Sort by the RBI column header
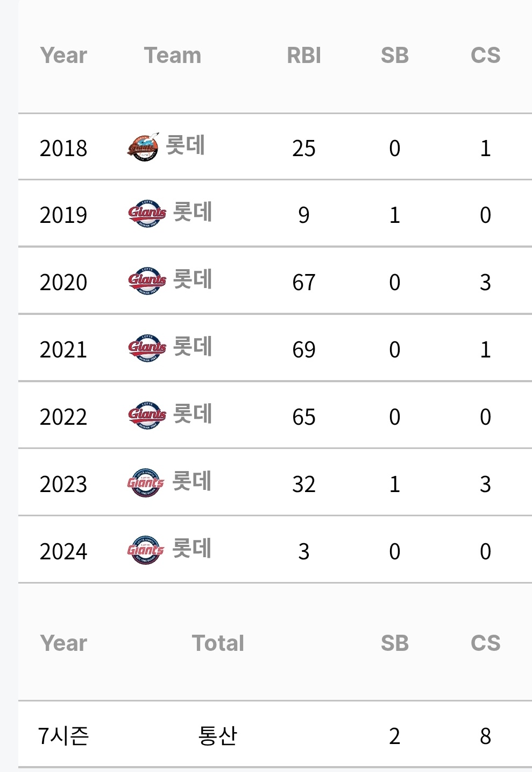Screen dimensions: 532x772 coord(304,55)
